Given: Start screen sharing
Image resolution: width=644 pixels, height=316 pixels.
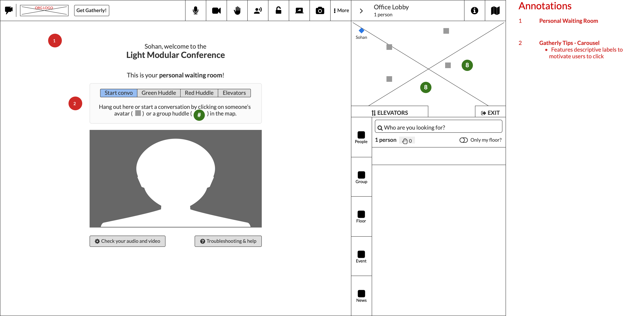Looking at the screenshot, I should pos(299,11).
